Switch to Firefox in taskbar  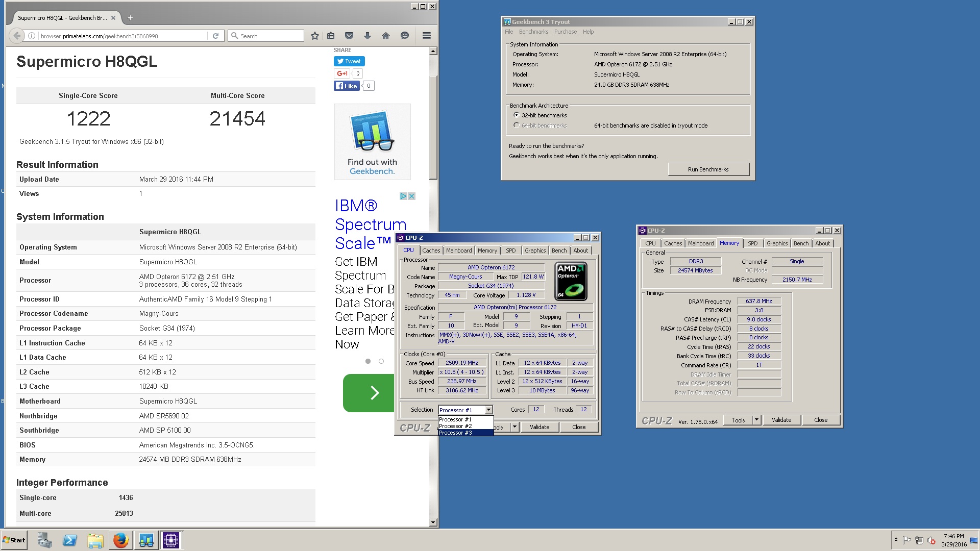coord(121,540)
